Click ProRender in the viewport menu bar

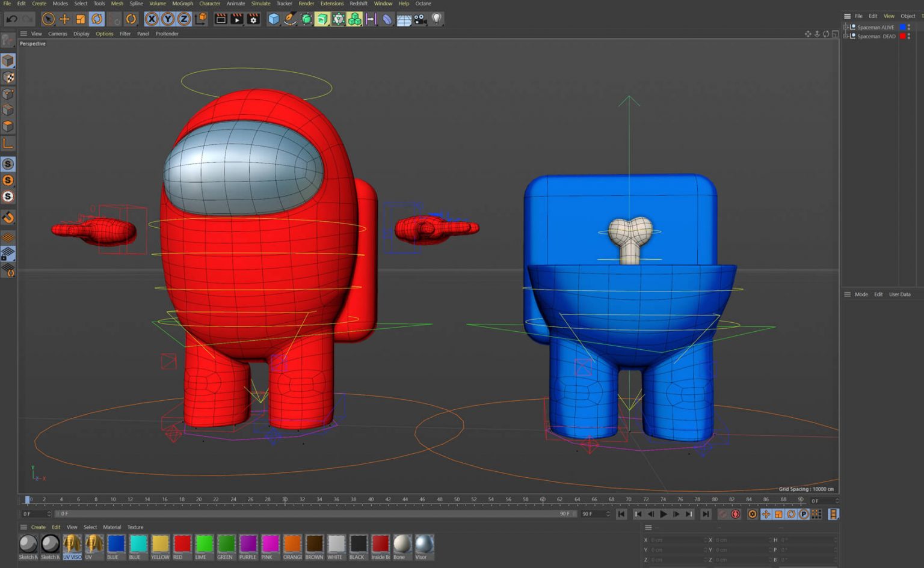167,34
